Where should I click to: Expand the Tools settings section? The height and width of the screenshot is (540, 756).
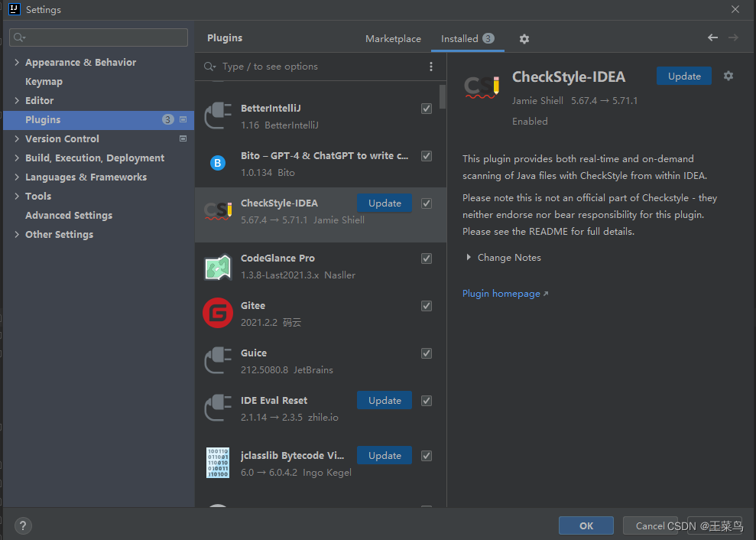(17, 196)
